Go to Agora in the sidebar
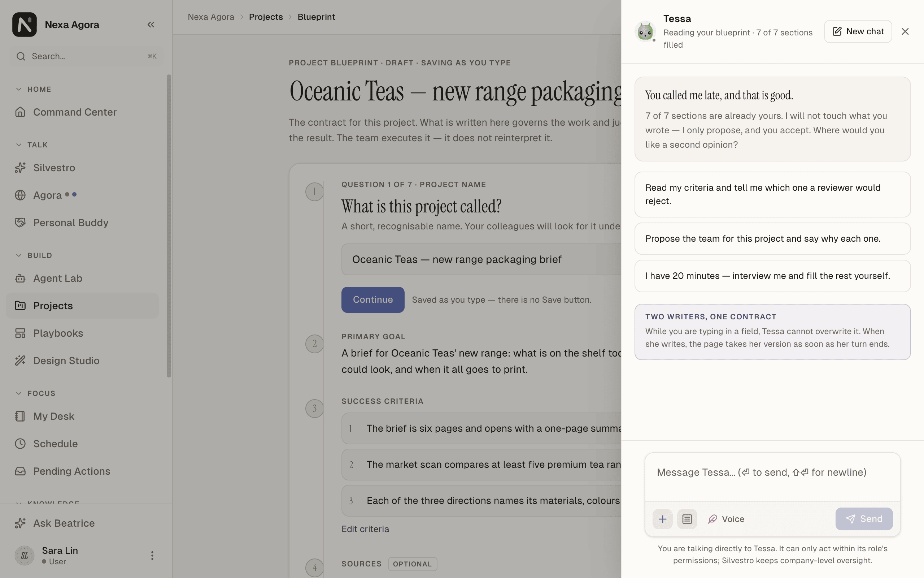Screen dimensions: 924x578 pos(82,195)
